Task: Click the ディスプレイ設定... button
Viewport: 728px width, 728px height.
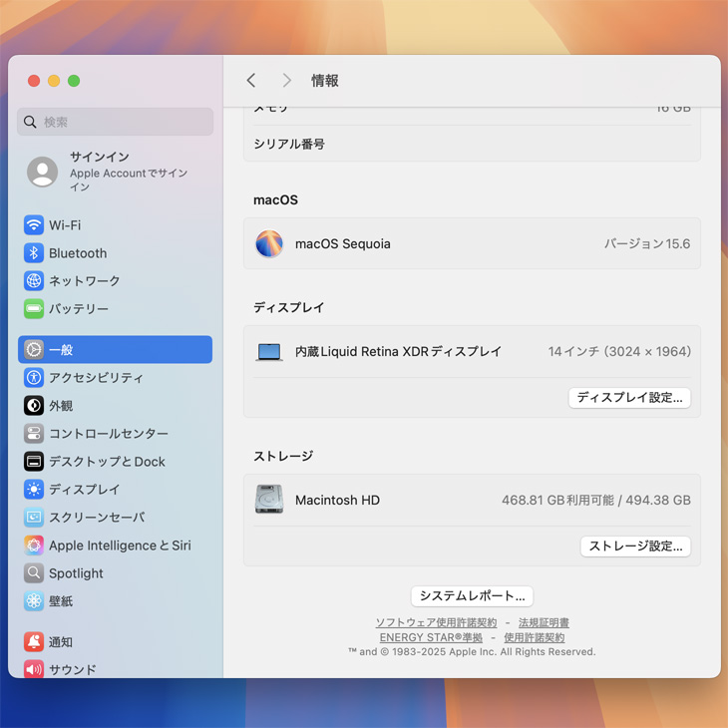Action: (629, 398)
